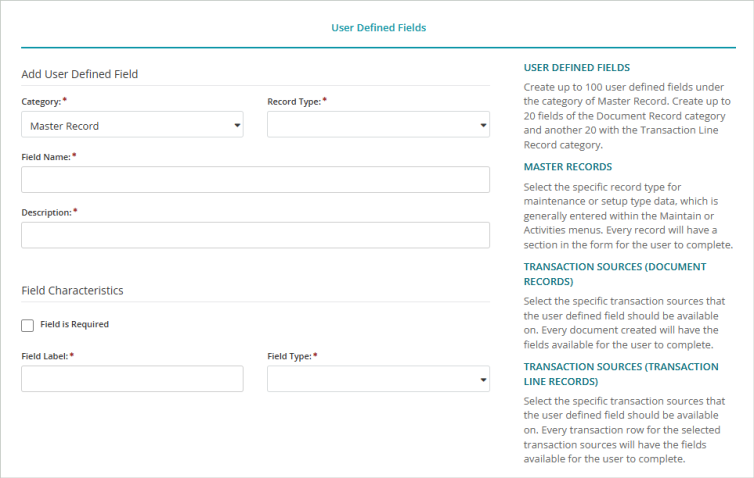Viewport: 754px width, 478px height.
Task: Click the Record Type: field label
Action: coord(294,102)
